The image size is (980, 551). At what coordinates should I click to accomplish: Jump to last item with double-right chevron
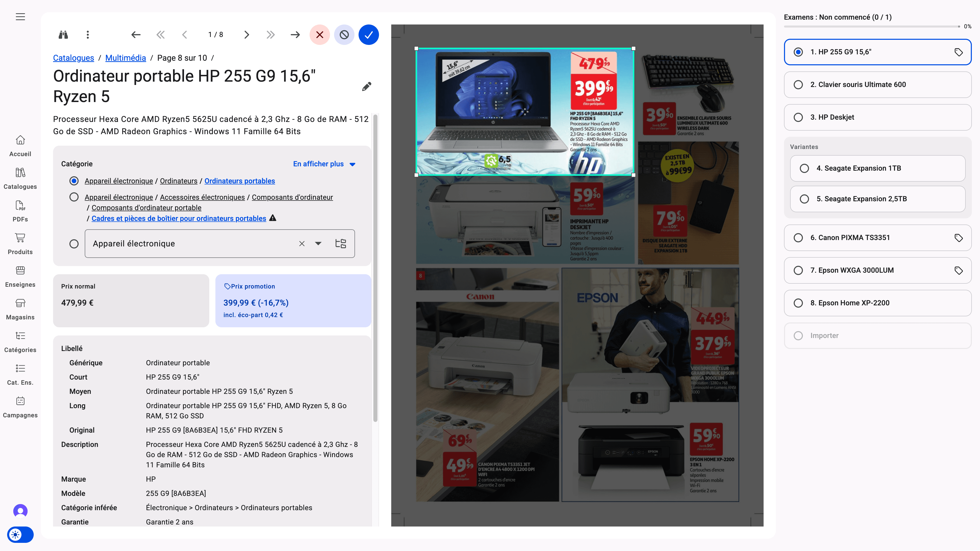tap(271, 35)
